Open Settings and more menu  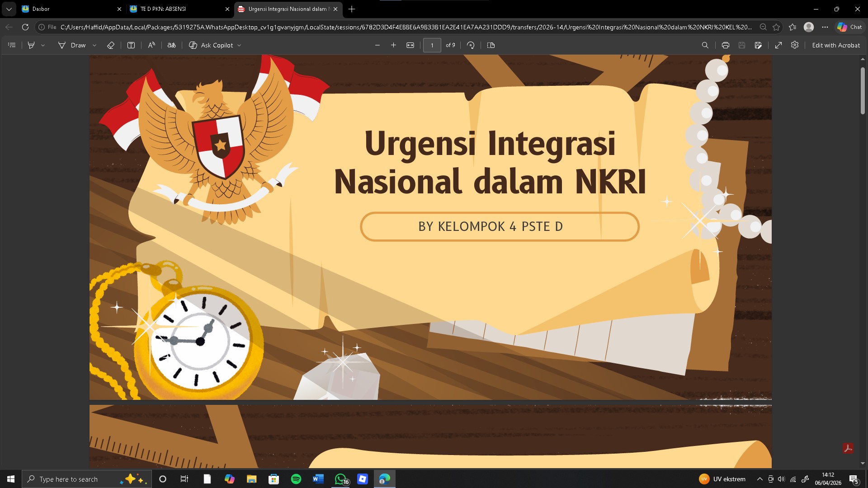(x=825, y=27)
